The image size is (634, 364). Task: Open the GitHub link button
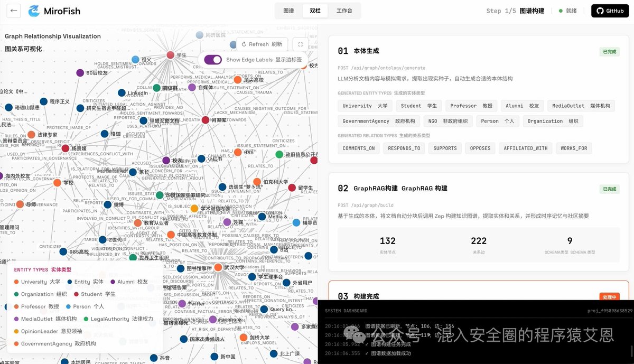pos(610,11)
